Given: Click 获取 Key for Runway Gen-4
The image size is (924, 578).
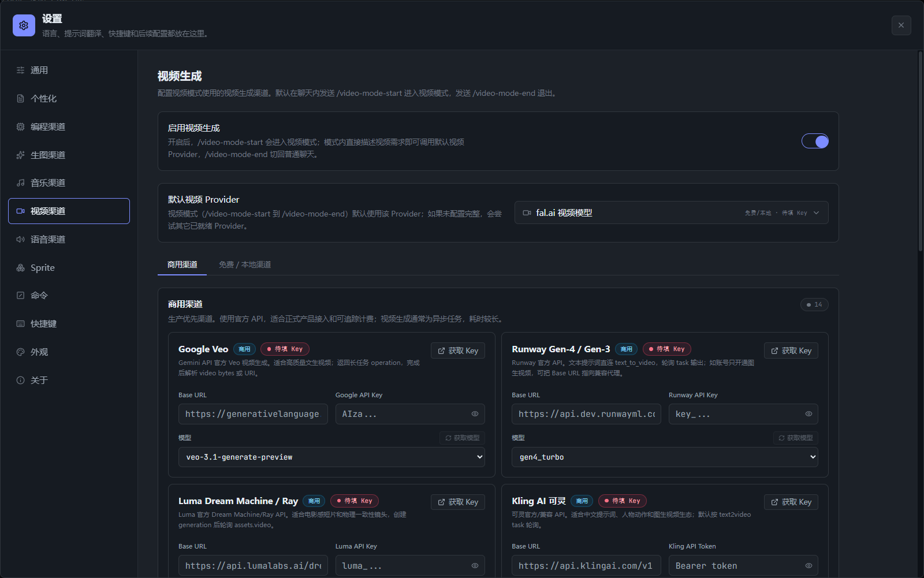Looking at the screenshot, I should pos(791,351).
